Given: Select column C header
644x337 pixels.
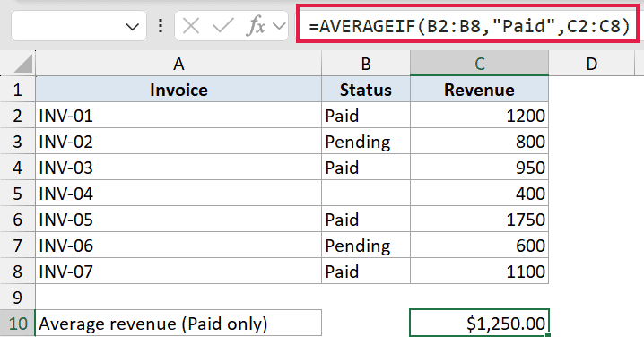Looking at the screenshot, I should (479, 64).
